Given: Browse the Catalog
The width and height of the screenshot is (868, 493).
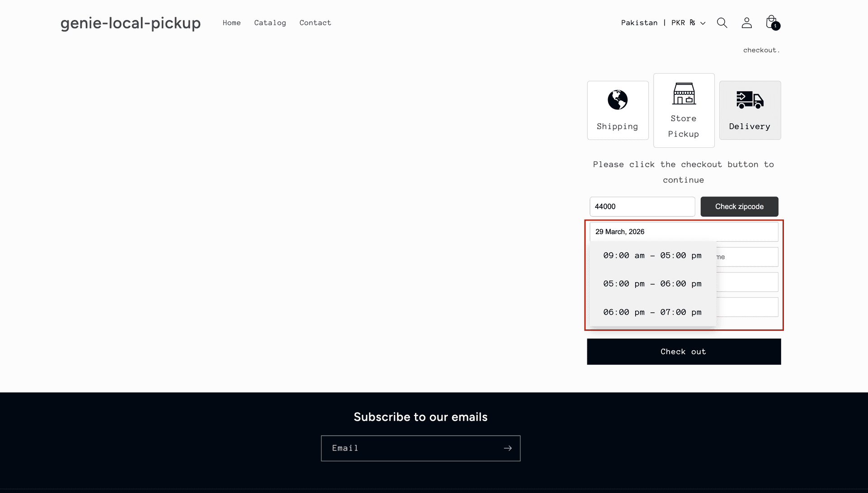Looking at the screenshot, I should click(270, 23).
